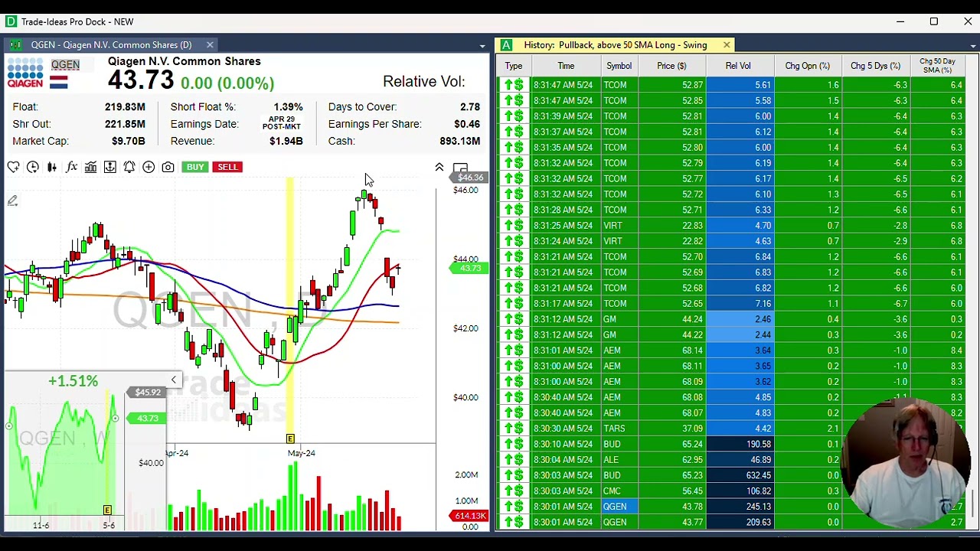This screenshot has height=551, width=980.
Task: Click the 43.73 current price tag on axis
Action: coord(469,269)
